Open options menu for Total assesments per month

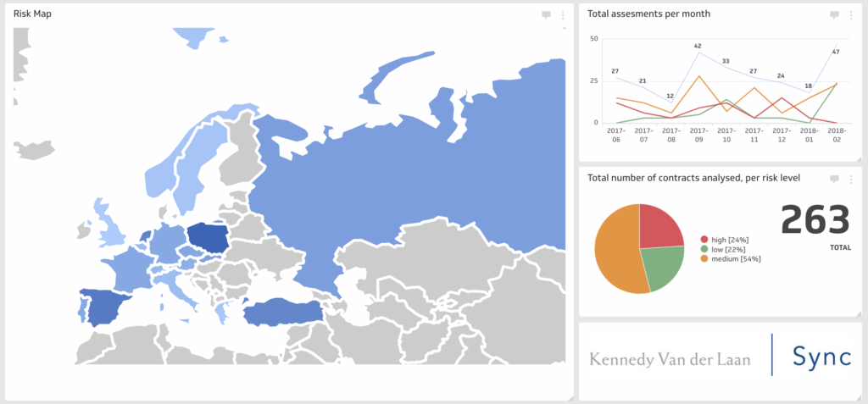[851, 15]
